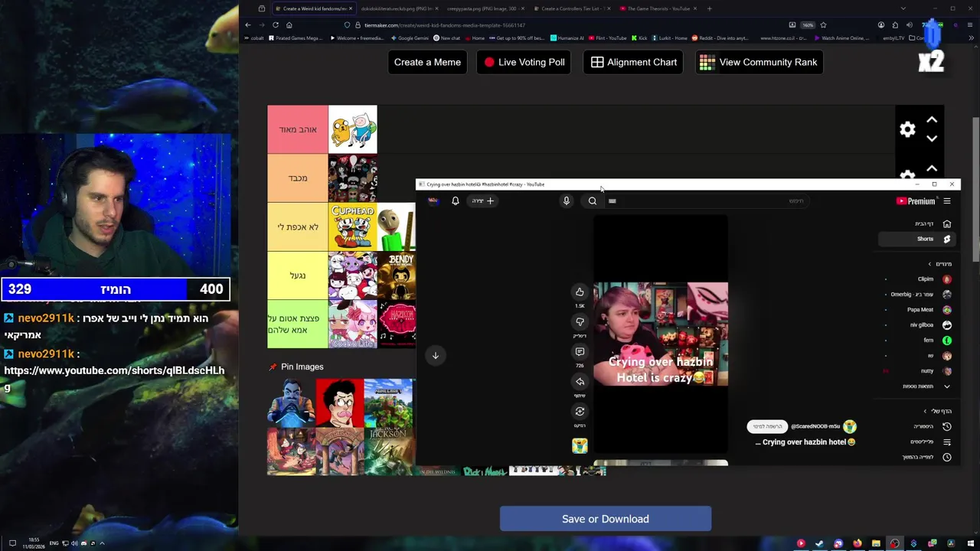Open the top tier row settings gear

[907, 129]
